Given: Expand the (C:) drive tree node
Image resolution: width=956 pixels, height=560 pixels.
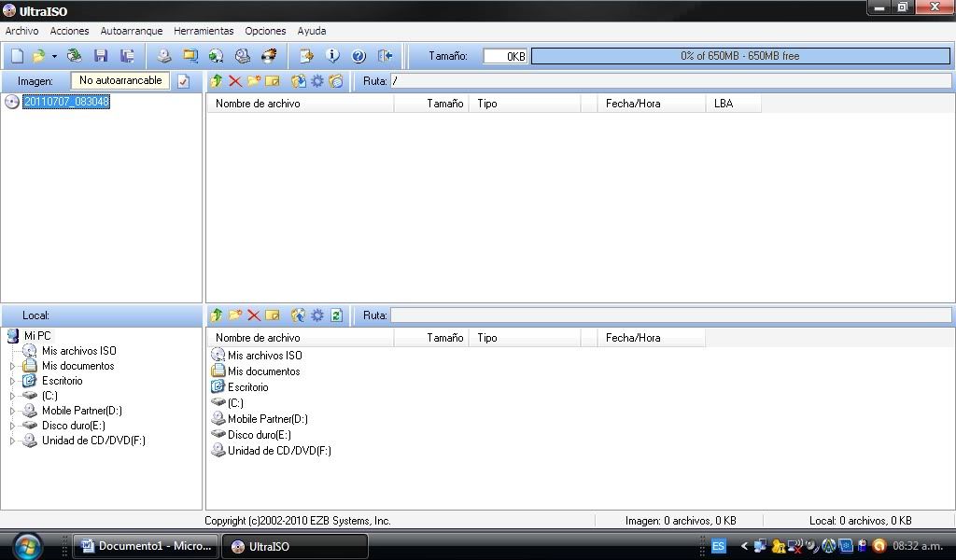Looking at the screenshot, I should [12, 396].
